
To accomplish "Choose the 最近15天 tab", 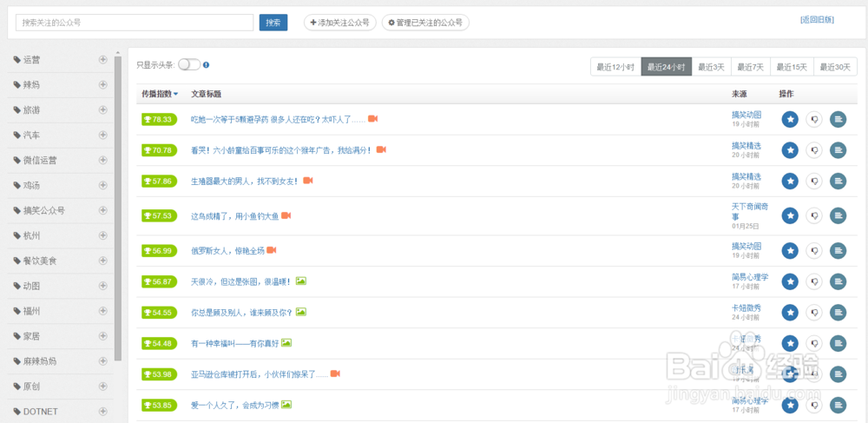I will point(792,67).
